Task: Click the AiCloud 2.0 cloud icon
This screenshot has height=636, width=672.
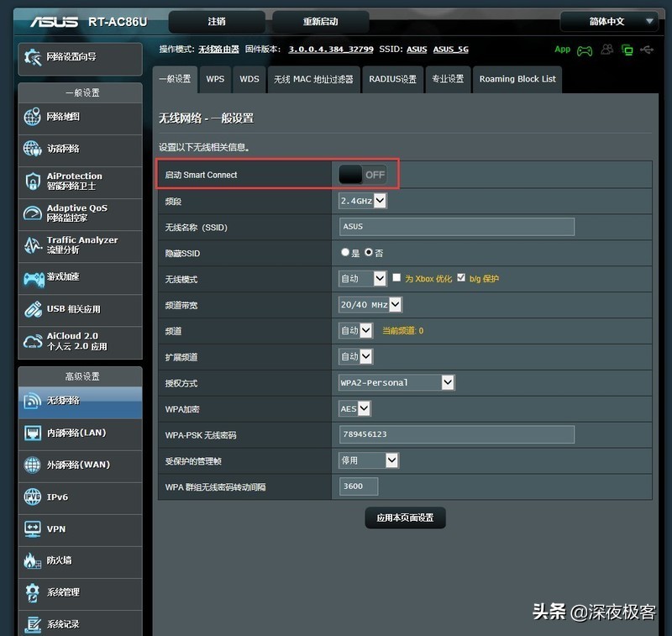Action: pos(33,340)
